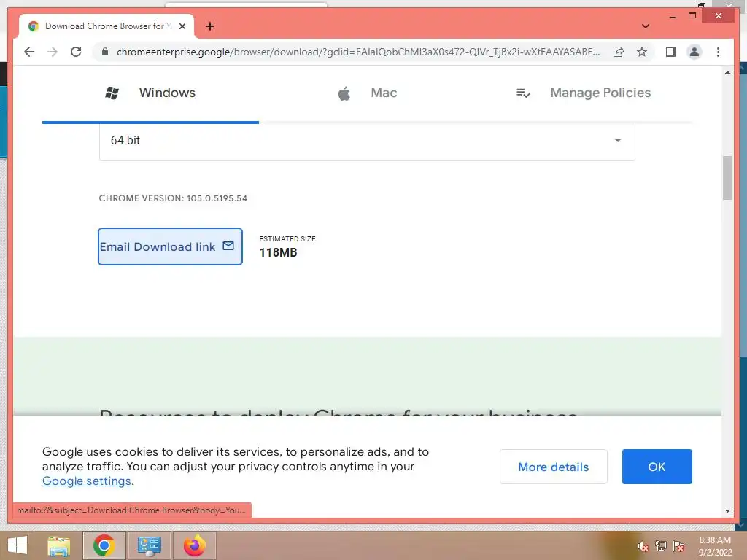
Task: Click the scroll up arrow
Action: tap(727, 72)
